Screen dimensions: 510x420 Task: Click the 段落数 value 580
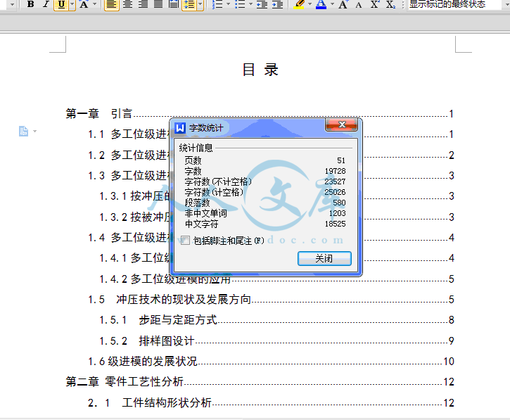point(339,203)
